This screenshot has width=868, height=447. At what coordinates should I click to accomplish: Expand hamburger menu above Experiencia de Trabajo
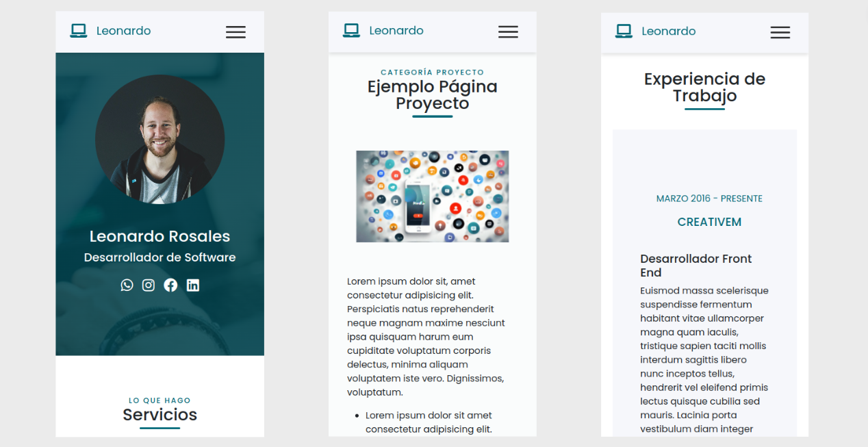click(780, 32)
